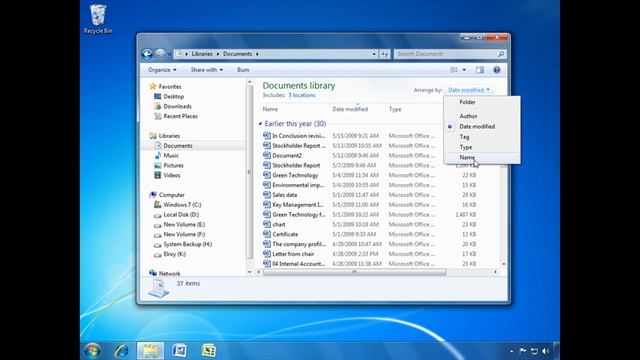Expand breadcrumb arrow after Libraries
The image size is (640, 360).
pos(218,54)
